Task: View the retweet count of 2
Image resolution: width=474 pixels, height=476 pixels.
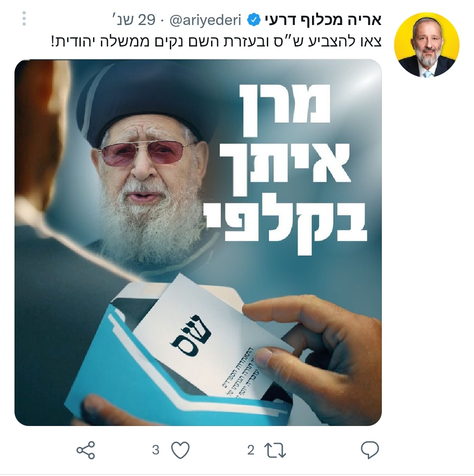Action: [x=251, y=450]
